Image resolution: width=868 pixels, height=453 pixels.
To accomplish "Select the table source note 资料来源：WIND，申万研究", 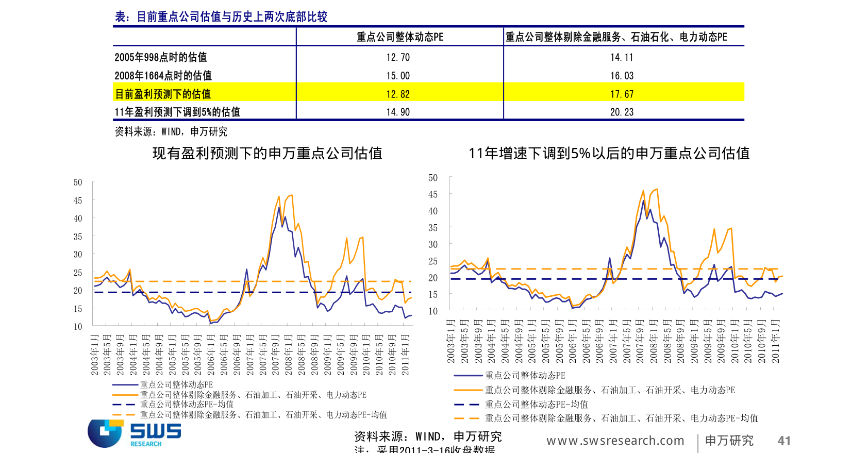I will (x=171, y=131).
